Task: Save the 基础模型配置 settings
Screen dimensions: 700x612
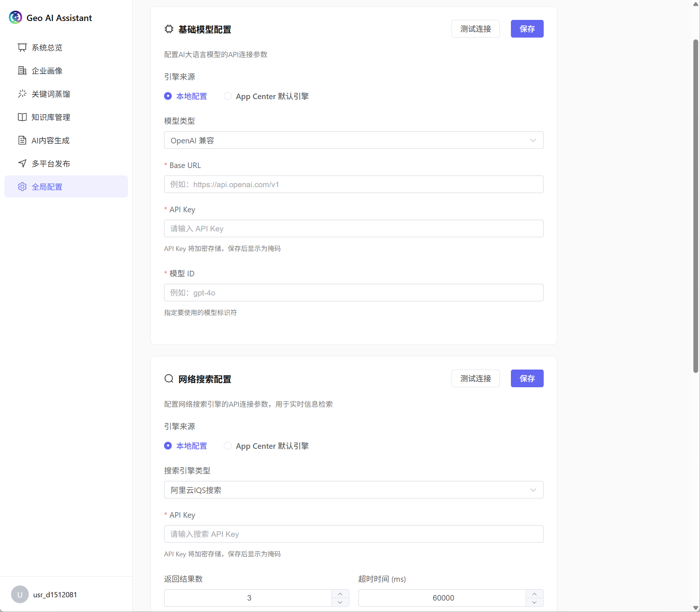Action: [527, 29]
